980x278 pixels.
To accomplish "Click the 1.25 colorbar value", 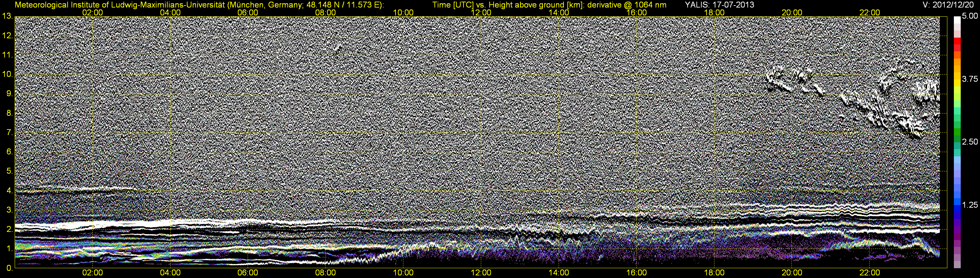I will click(x=970, y=205).
